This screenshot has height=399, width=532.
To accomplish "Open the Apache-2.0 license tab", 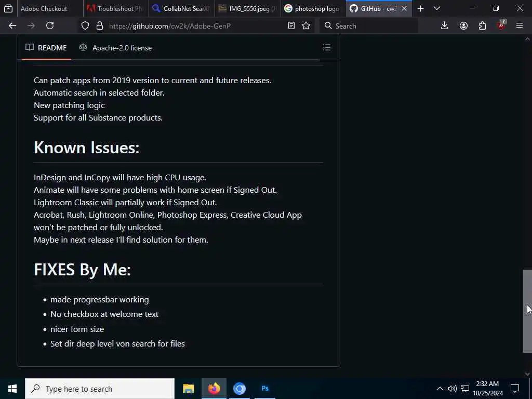I will tap(115, 48).
